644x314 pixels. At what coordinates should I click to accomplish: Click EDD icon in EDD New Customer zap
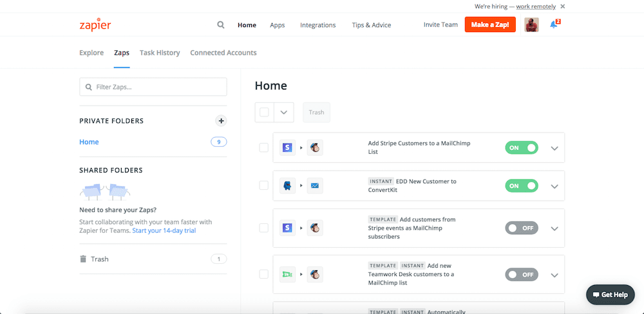[287, 185]
